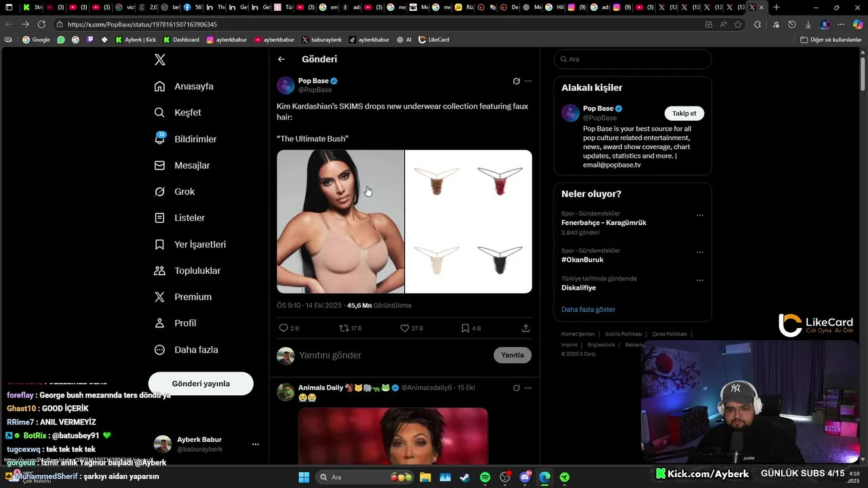The width and height of the screenshot is (868, 488).
Task: Click the Yanıtını gönder reply field
Action: pos(393,355)
